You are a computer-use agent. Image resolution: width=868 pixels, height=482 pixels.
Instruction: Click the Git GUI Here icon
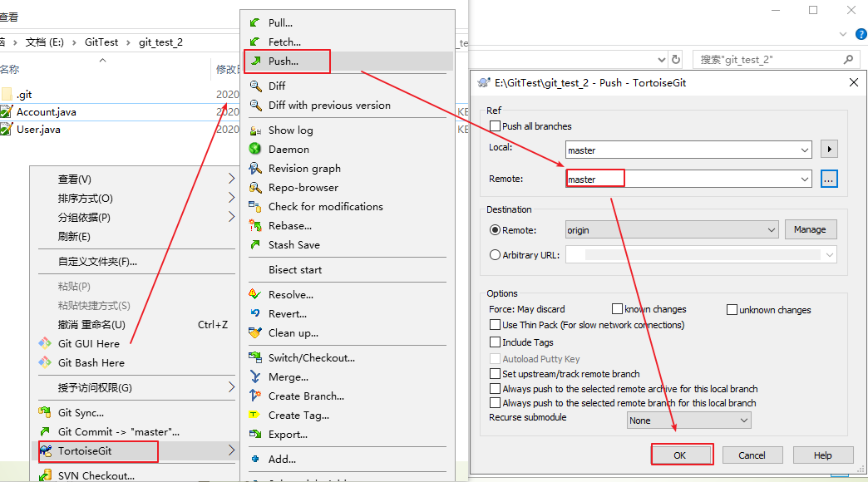pyautogui.click(x=45, y=344)
